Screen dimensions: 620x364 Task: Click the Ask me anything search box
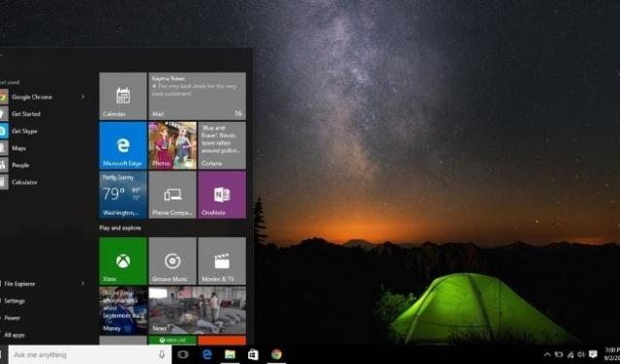click(90, 354)
